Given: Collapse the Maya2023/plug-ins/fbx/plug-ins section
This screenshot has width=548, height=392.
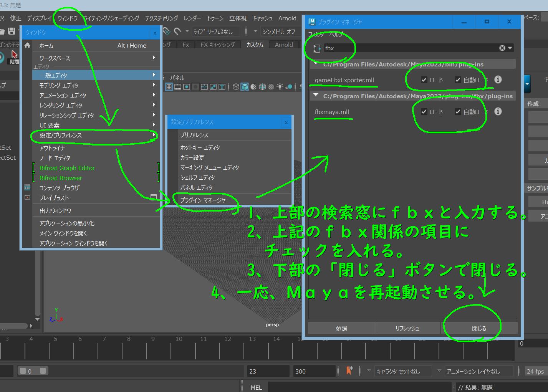Looking at the screenshot, I should coord(316,95).
